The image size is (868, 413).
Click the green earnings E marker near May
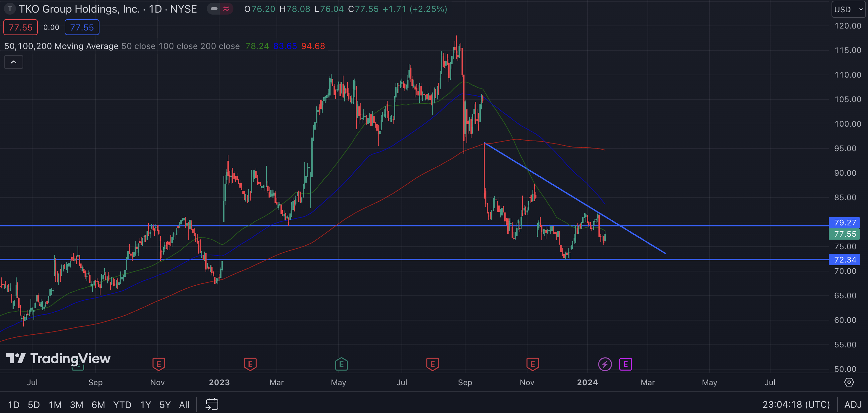point(341,364)
